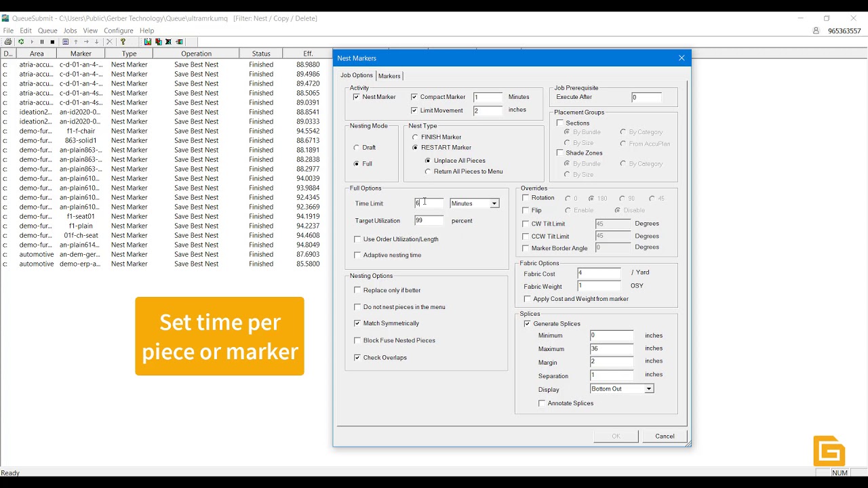Toggle the Limit Movement checkbox
The image size is (868, 488).
(414, 110)
